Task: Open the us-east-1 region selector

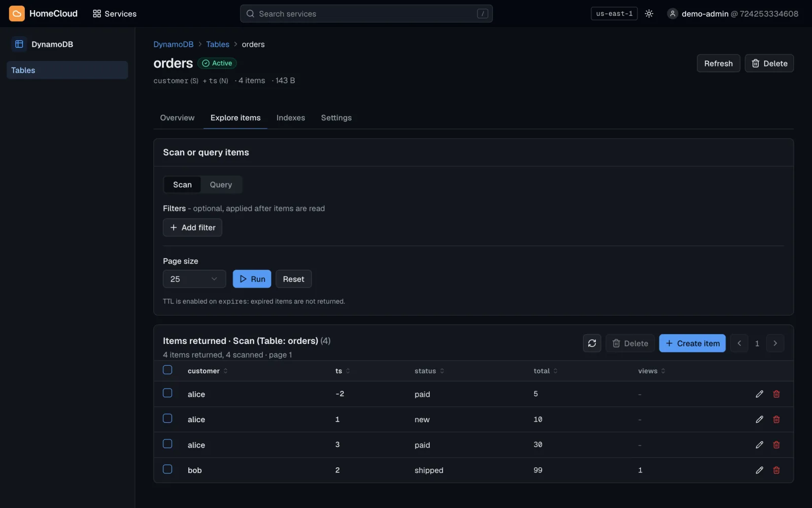Action: tap(614, 14)
